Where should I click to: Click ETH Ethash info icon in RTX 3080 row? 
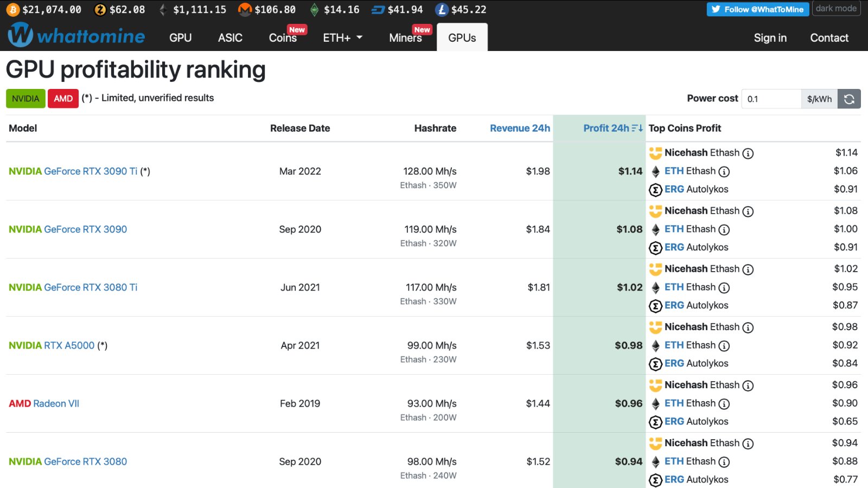pos(724,462)
